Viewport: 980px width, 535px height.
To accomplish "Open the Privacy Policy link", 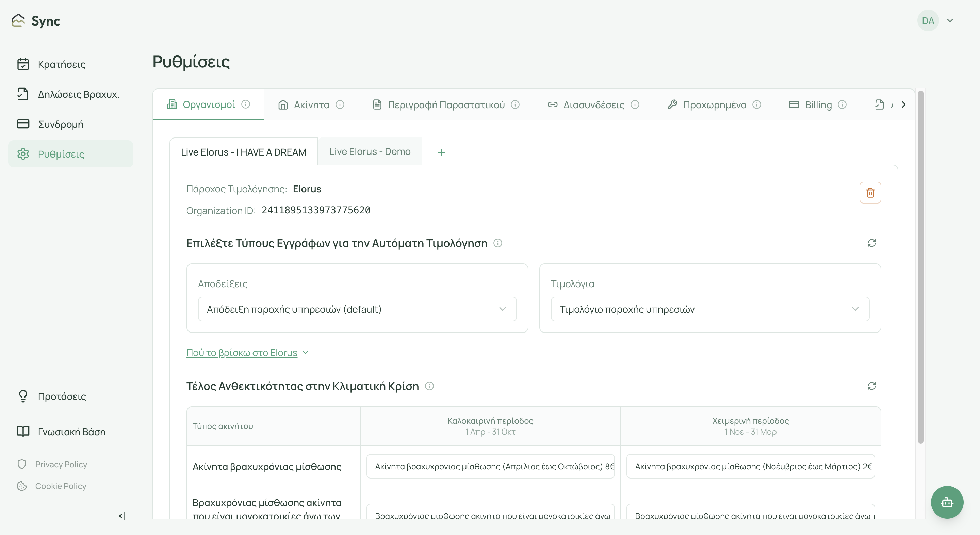I will 61,464.
